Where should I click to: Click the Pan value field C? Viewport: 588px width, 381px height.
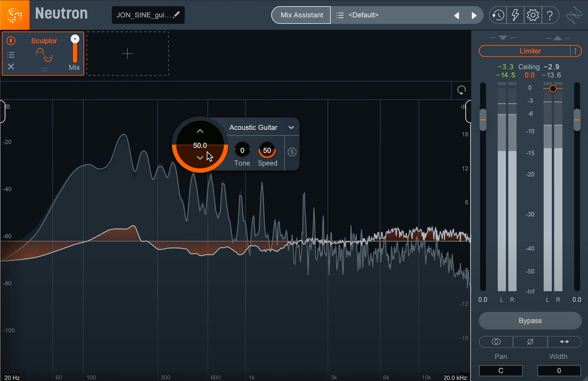click(501, 371)
